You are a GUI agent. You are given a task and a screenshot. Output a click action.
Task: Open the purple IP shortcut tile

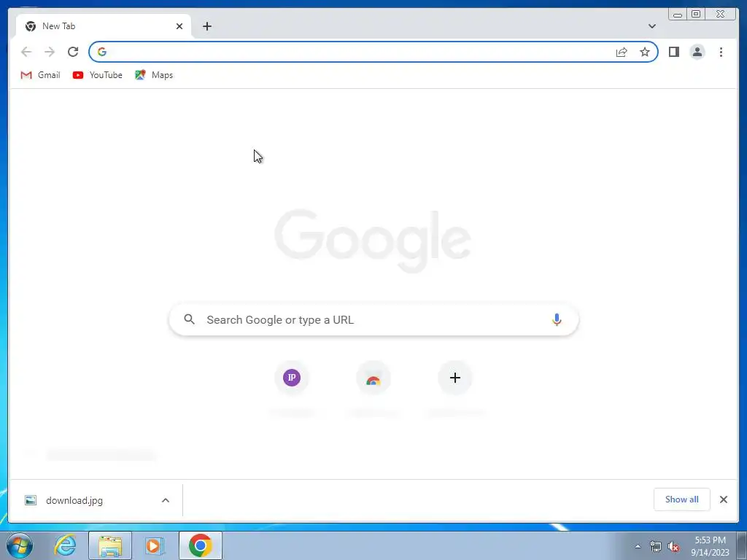point(292,378)
